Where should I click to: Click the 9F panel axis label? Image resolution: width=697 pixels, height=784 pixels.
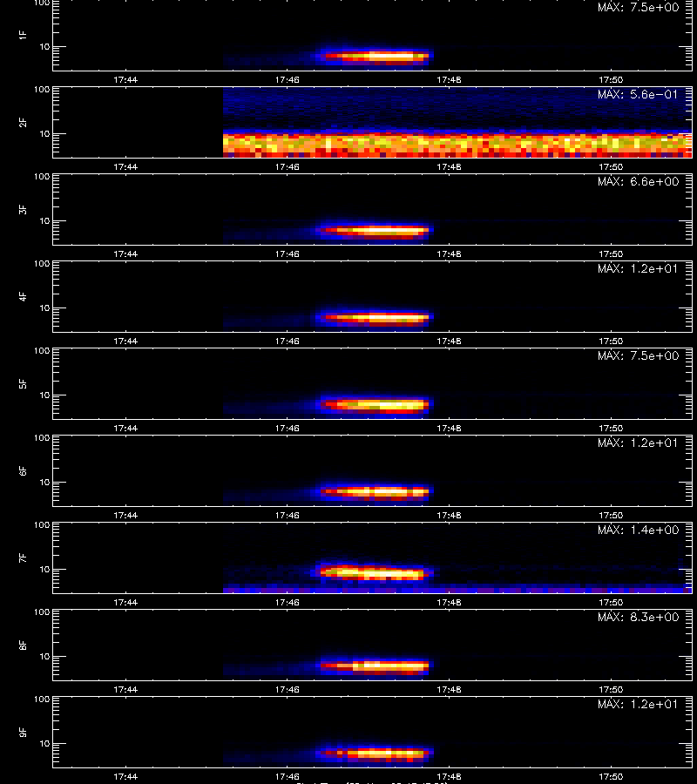point(23,732)
